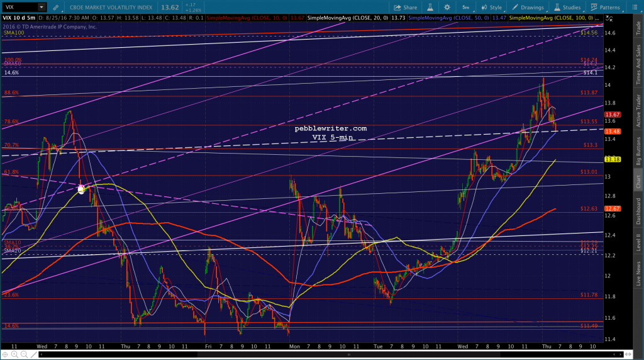Click the last price 13.62 value
Screen dimensions: 644x360
point(170,8)
